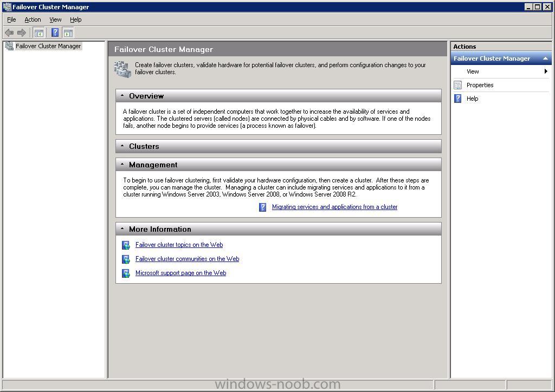Click the web icon for Microsoft support page
The image size is (555, 392).
[126, 273]
